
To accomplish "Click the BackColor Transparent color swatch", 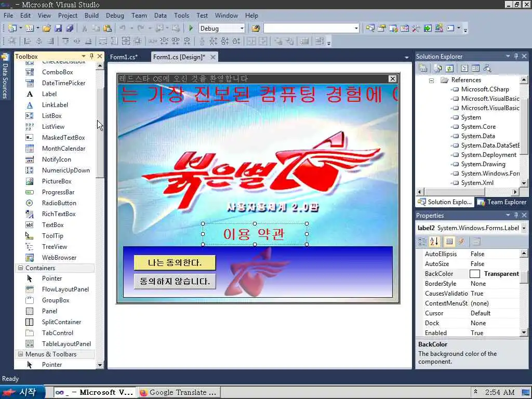I will [x=475, y=273].
